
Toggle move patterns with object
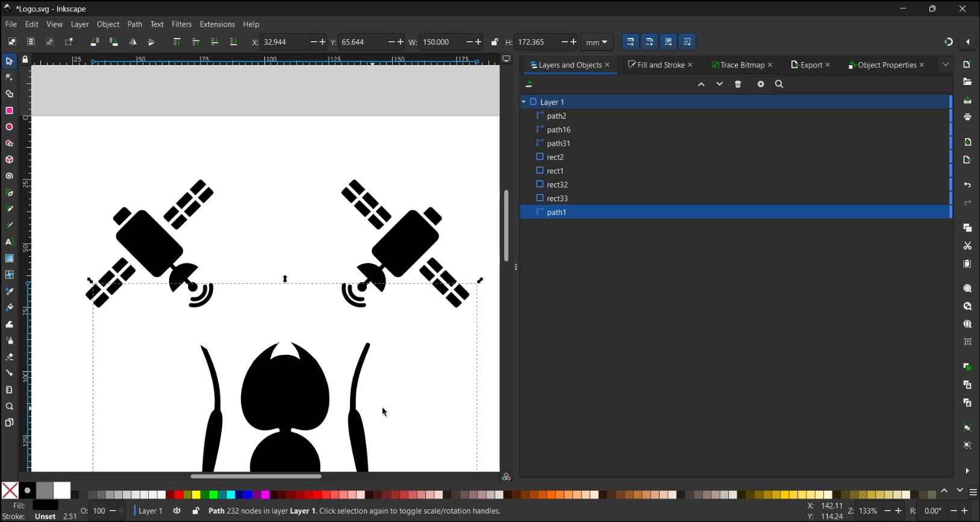[687, 42]
